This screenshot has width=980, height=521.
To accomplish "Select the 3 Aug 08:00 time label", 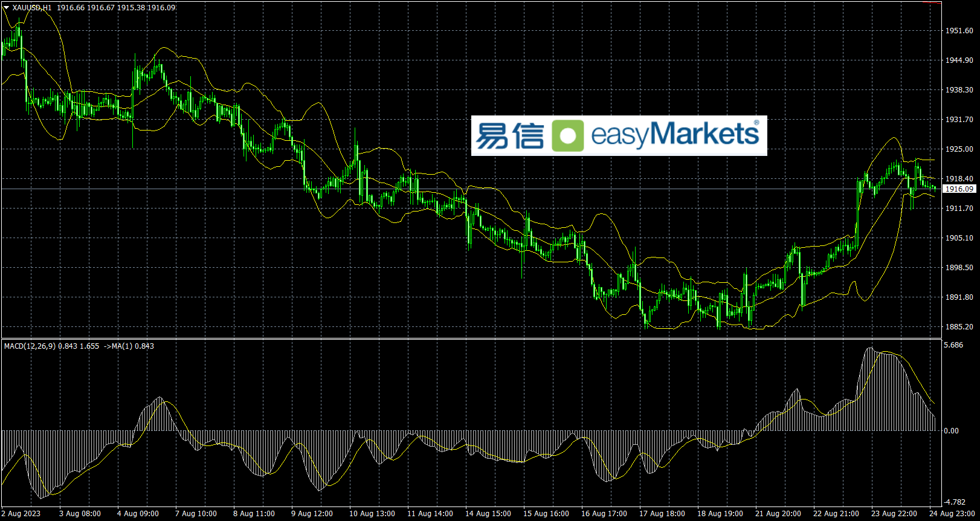I will [x=80, y=514].
